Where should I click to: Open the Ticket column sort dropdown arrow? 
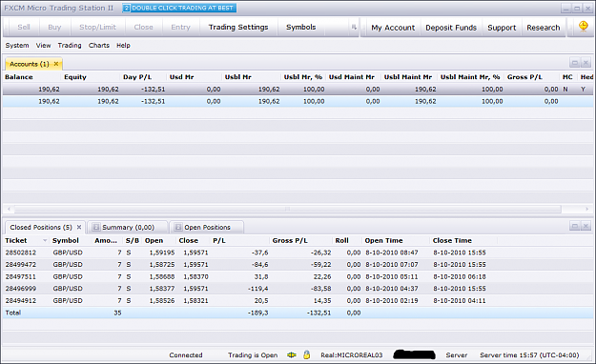coord(45,240)
